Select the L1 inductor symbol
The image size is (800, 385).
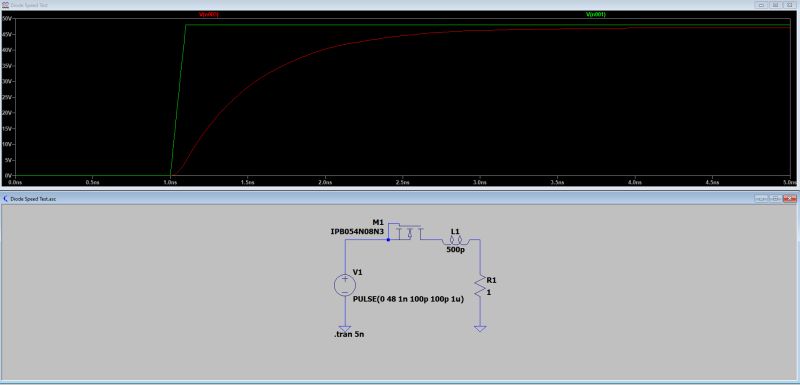coord(456,240)
